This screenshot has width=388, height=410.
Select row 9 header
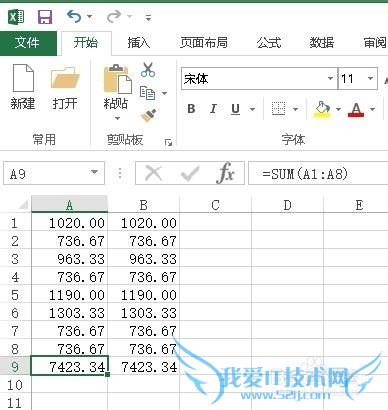[15, 366]
